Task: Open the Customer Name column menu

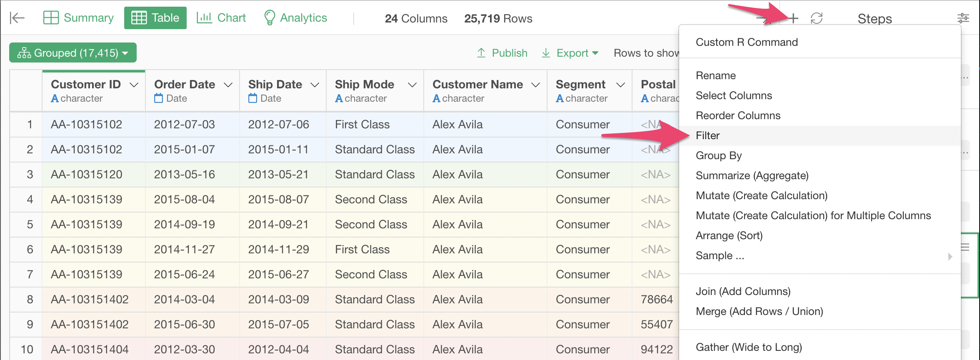Action: (x=535, y=85)
